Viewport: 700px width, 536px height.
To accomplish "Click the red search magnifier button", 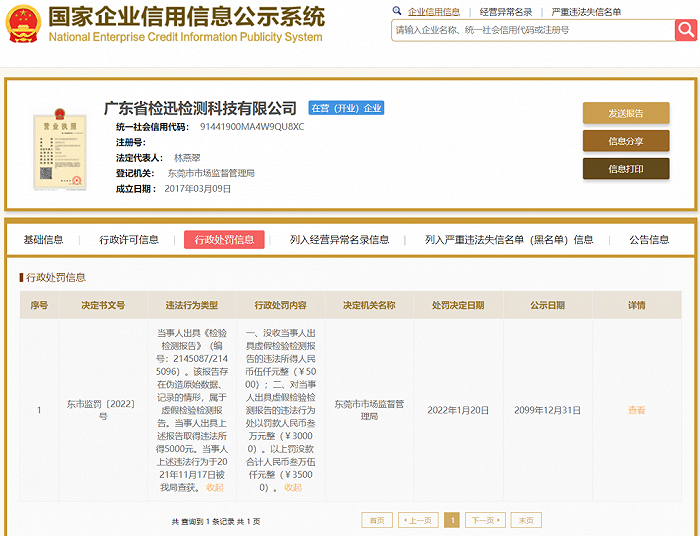I will 686,30.
